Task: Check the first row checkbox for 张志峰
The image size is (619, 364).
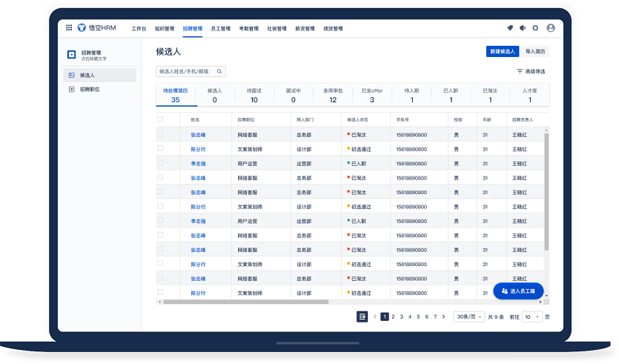Action: point(160,134)
